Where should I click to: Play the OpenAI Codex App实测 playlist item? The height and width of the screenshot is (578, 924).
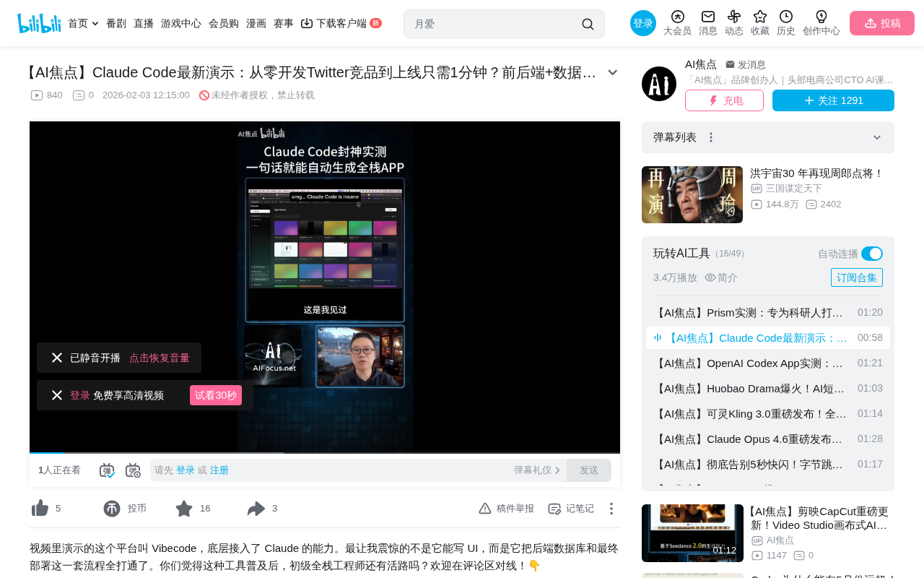tap(768, 363)
